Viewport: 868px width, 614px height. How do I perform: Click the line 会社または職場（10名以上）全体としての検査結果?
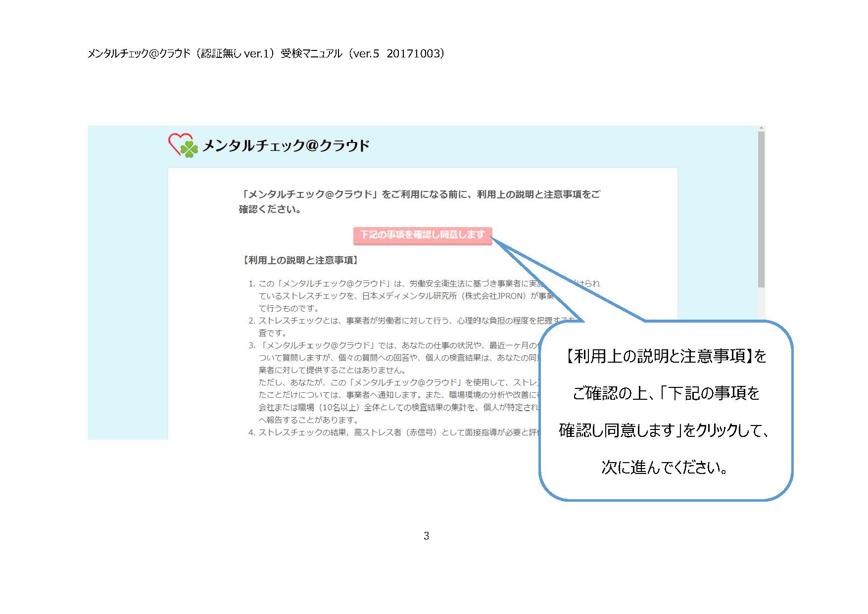point(398,407)
